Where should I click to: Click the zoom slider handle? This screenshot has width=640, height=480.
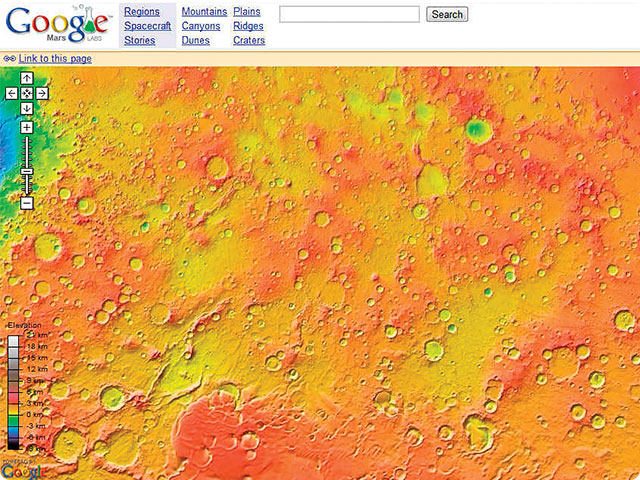point(27,172)
